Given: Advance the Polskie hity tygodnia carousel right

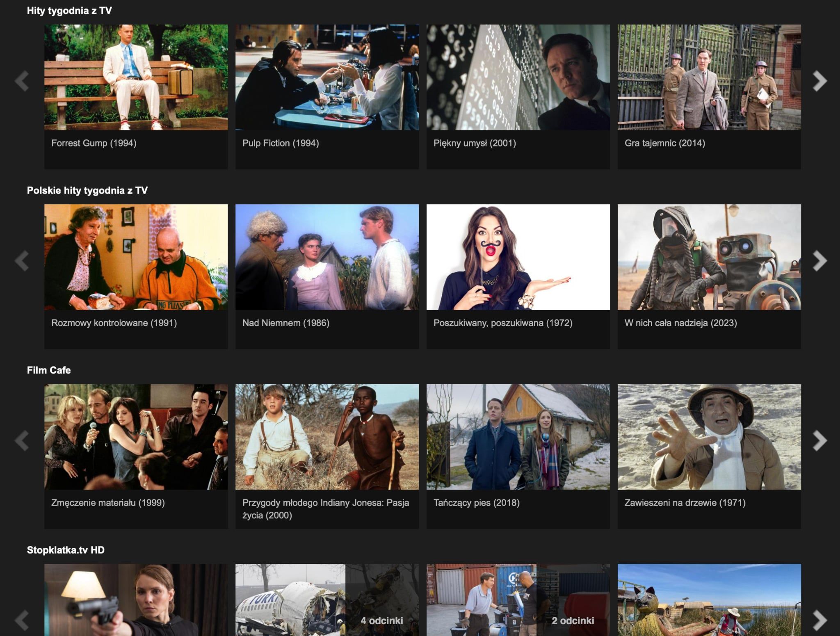Looking at the screenshot, I should tap(819, 261).
